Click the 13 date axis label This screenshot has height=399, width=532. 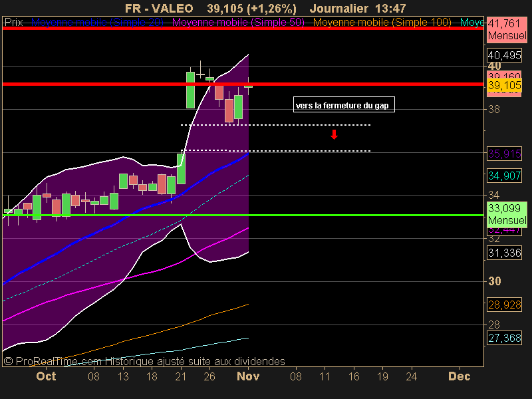coord(123,376)
